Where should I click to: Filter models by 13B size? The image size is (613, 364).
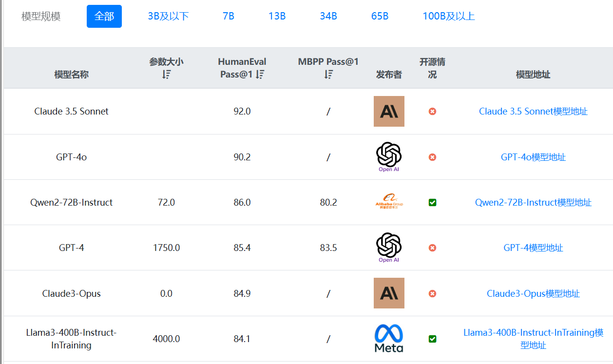[x=277, y=16]
